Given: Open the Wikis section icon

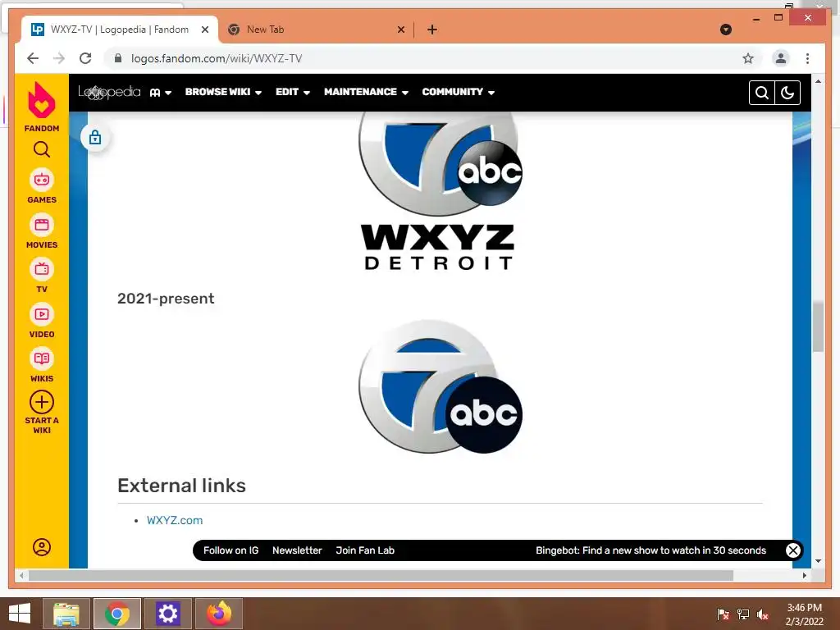Looking at the screenshot, I should 42,358.
